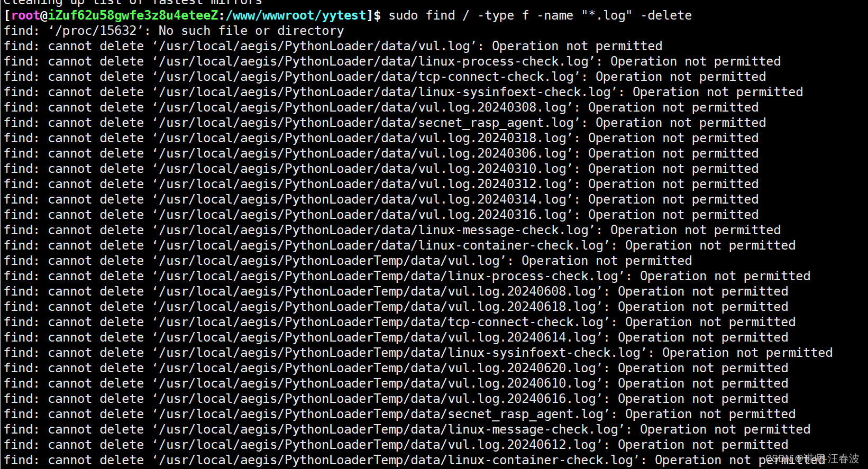Select the PythonLoader/data/linux-container-check.log line
Image resolution: width=868 pixels, height=469 pixels.
tap(400, 245)
